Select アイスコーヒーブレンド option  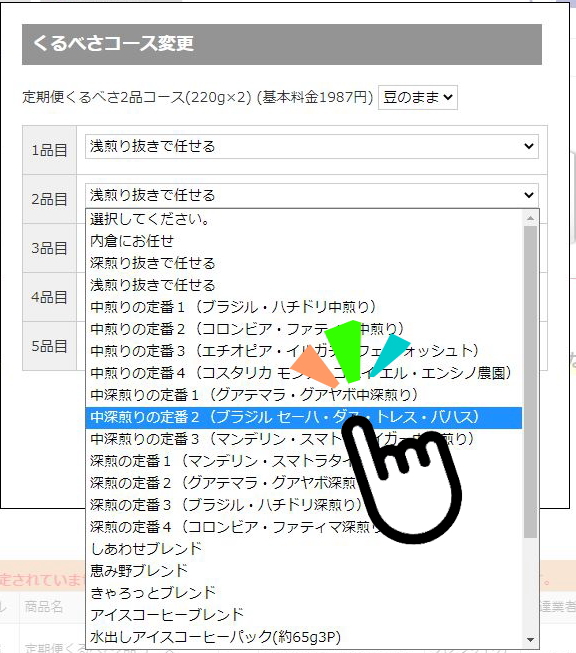(304, 615)
